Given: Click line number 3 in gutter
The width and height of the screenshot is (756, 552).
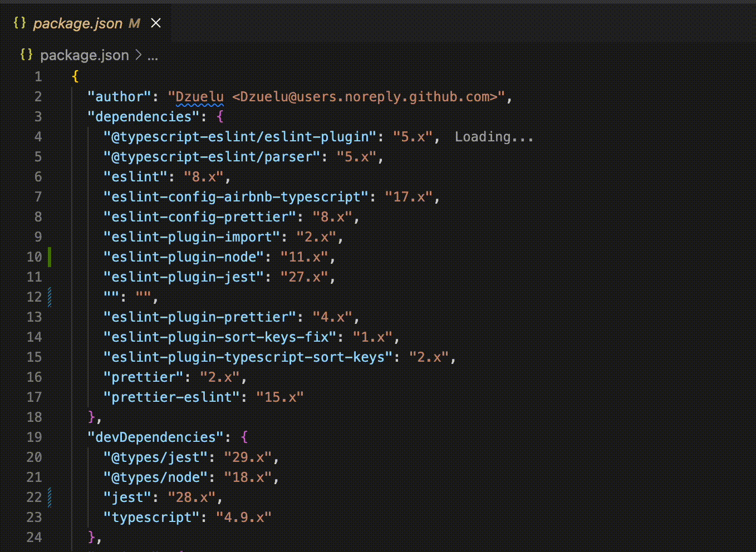Looking at the screenshot, I should tap(38, 117).
